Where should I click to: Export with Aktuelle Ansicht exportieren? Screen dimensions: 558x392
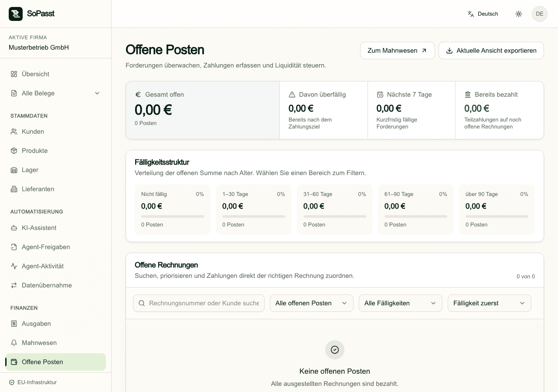(x=491, y=51)
